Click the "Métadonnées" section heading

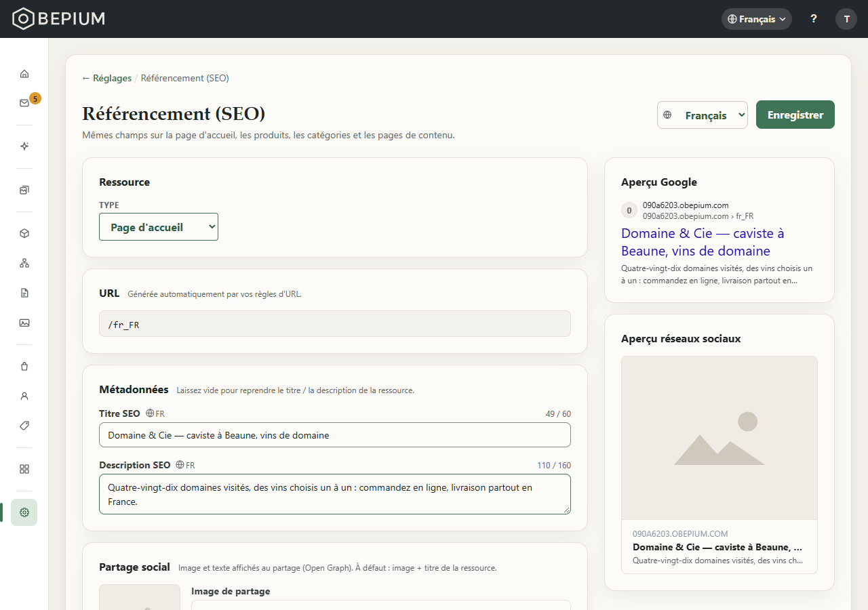point(134,389)
